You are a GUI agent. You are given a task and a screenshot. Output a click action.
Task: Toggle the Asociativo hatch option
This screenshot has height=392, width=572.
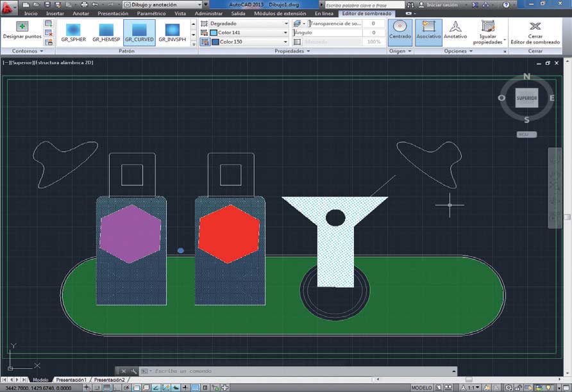click(428, 29)
